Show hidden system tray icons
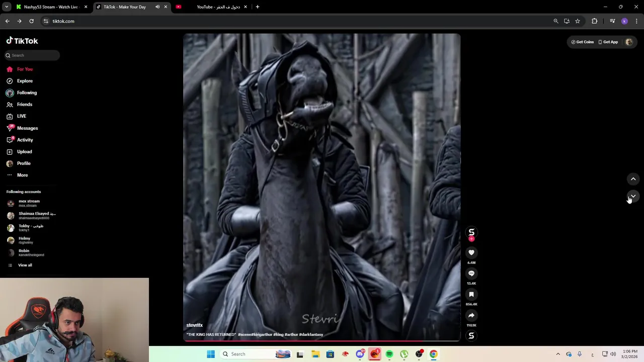Image resolution: width=644 pixels, height=362 pixels. pyautogui.click(x=558, y=354)
